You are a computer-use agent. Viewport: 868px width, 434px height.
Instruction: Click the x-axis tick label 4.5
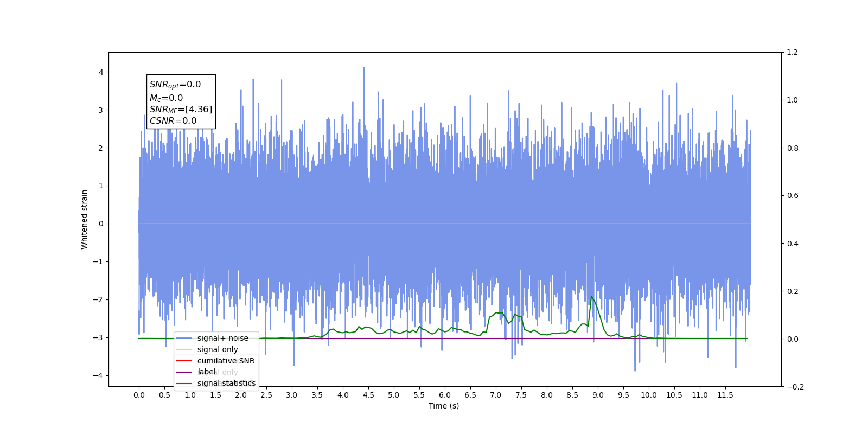point(368,395)
